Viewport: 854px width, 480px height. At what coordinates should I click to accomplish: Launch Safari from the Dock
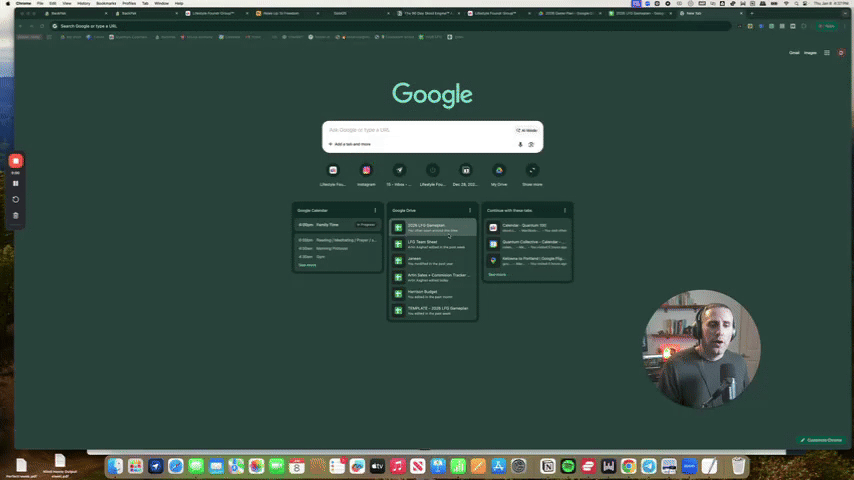pyautogui.click(x=176, y=466)
